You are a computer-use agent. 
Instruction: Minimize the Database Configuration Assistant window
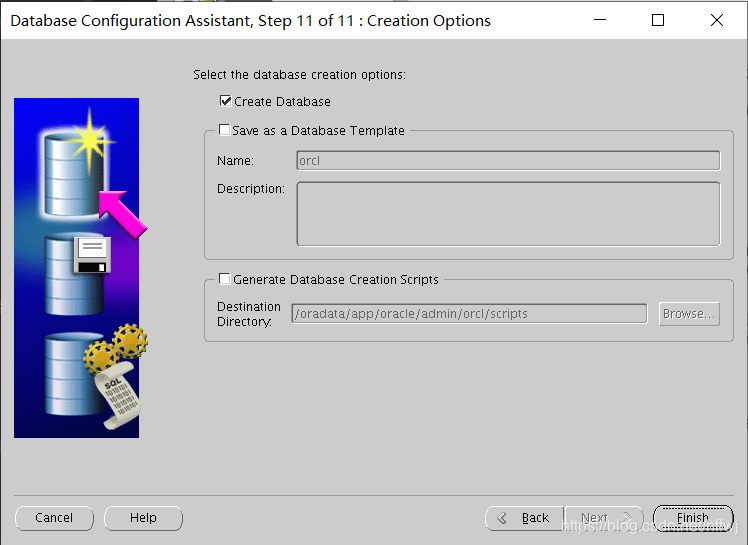pos(600,20)
